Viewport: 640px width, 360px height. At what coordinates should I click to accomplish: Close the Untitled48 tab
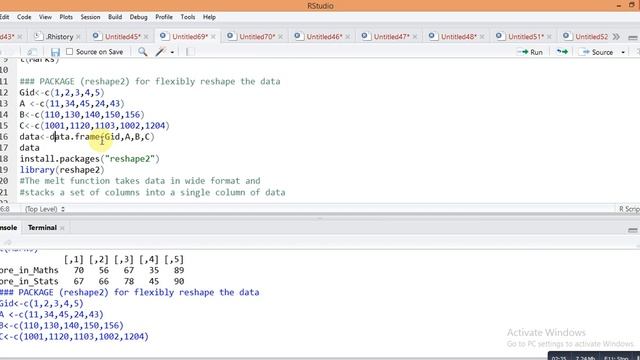tap(482, 37)
